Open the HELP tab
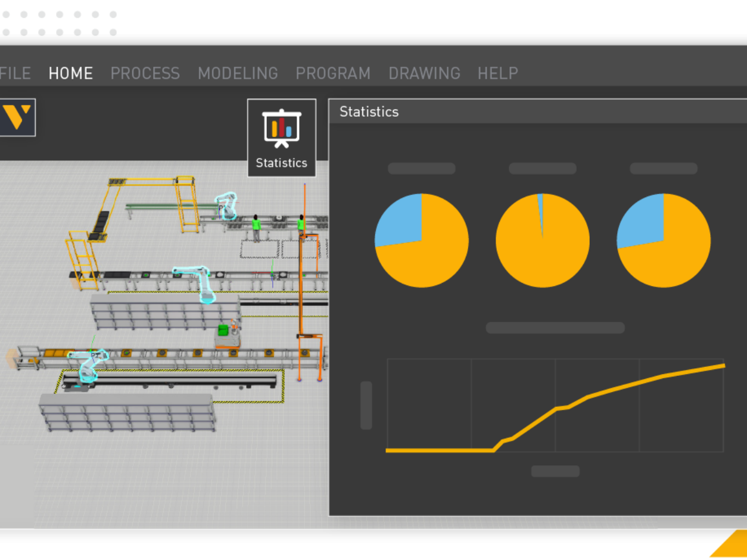The image size is (747, 560). [x=497, y=73]
